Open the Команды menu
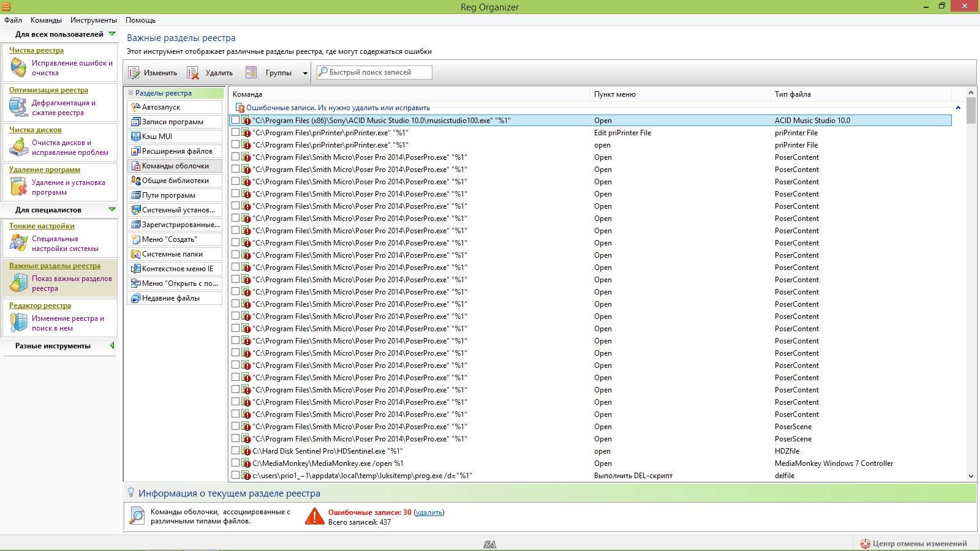The width and height of the screenshot is (980, 551). tap(46, 20)
